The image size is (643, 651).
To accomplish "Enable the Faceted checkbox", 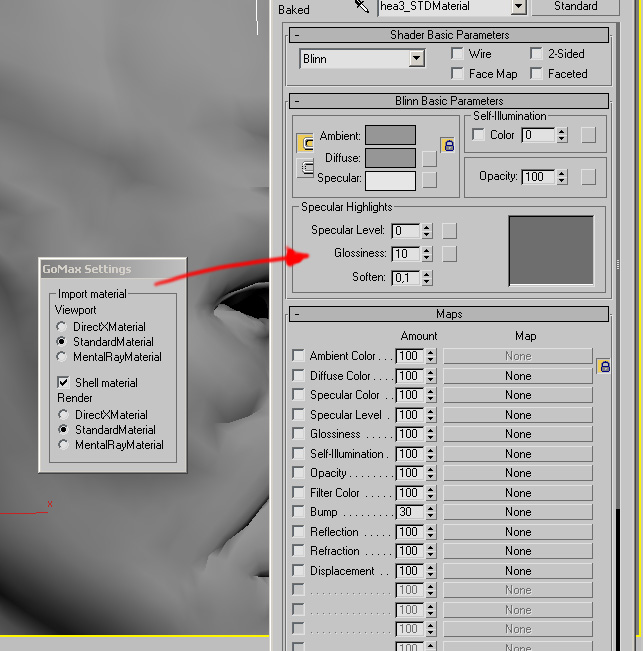I will coord(536,73).
